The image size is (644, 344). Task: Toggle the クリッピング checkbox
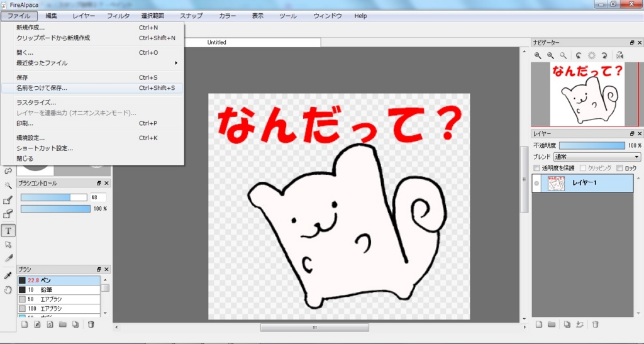(582, 168)
